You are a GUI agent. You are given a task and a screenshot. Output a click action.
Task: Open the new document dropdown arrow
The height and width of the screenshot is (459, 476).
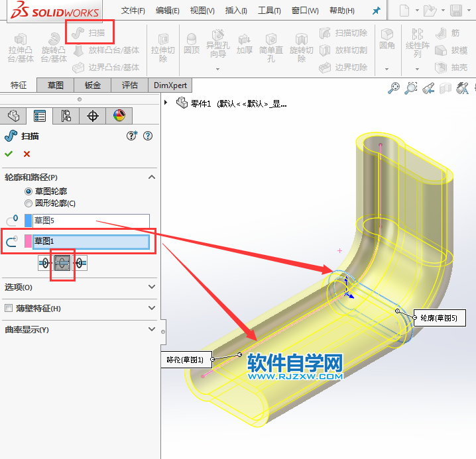point(417,11)
